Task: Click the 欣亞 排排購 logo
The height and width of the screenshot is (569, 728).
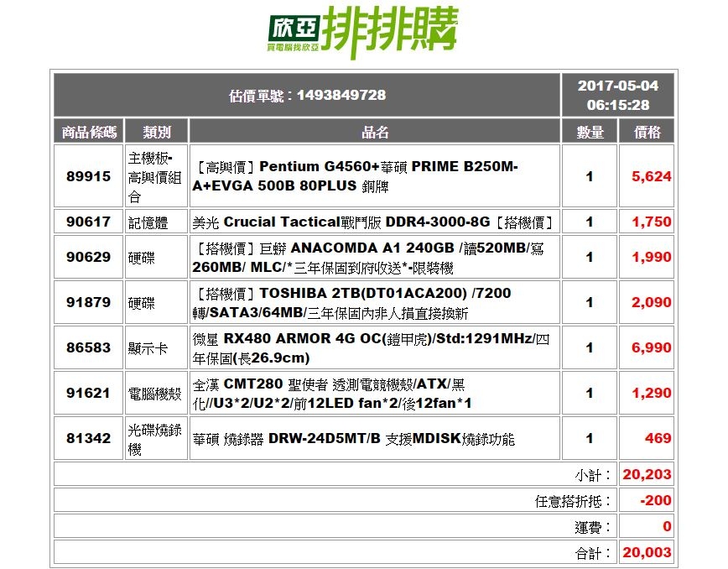Action: pos(363,31)
